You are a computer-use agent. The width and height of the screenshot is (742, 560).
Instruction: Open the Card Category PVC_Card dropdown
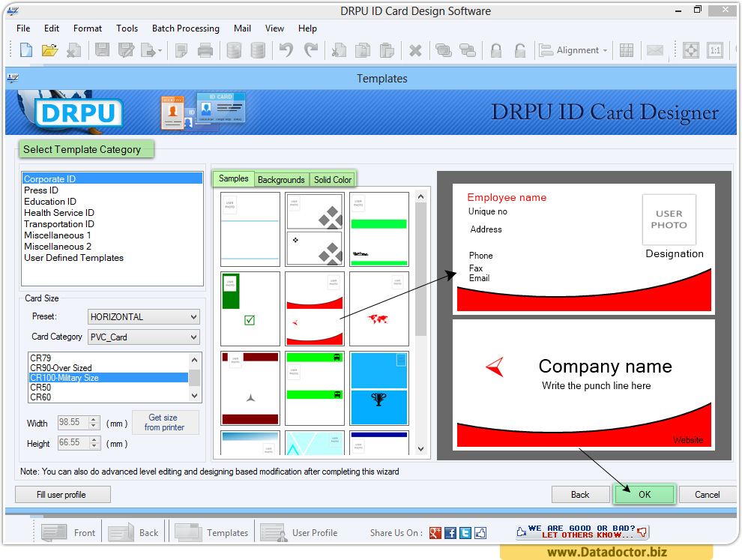point(143,337)
